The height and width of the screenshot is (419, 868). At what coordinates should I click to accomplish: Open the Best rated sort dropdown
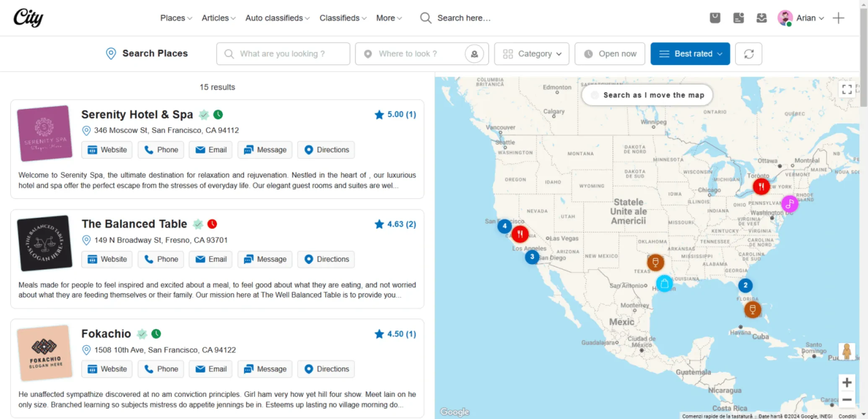pos(690,54)
